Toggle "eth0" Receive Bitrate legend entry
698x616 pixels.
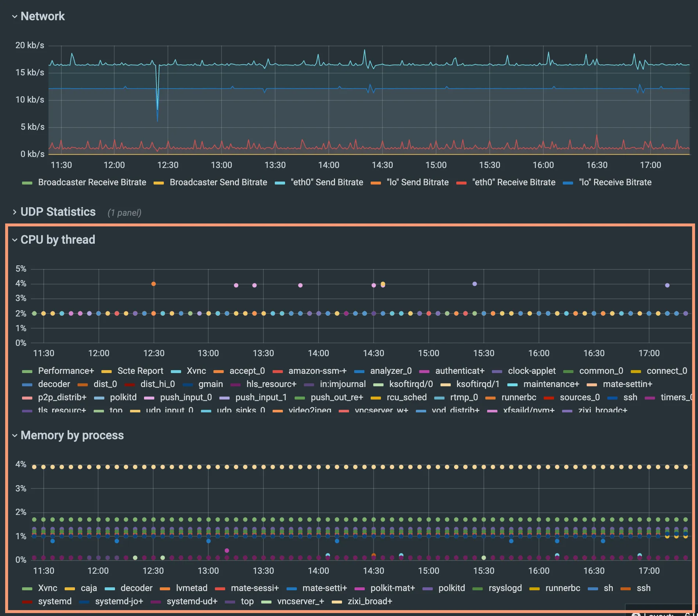click(x=514, y=182)
